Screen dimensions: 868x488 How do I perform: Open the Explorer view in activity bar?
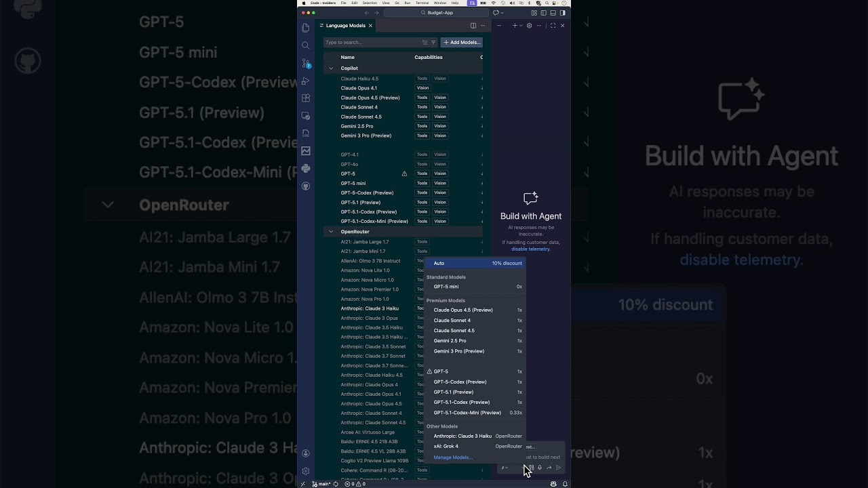point(306,28)
